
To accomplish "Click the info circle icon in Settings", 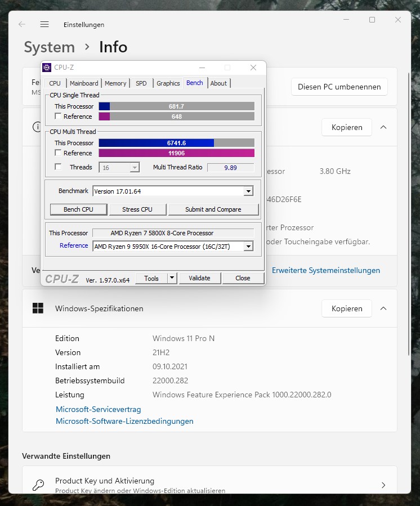I will click(x=37, y=127).
